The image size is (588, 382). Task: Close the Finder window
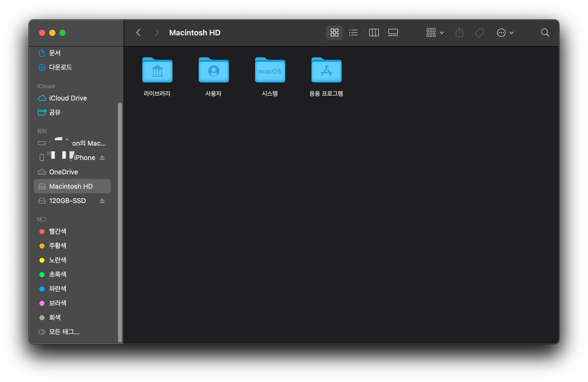pyautogui.click(x=42, y=33)
